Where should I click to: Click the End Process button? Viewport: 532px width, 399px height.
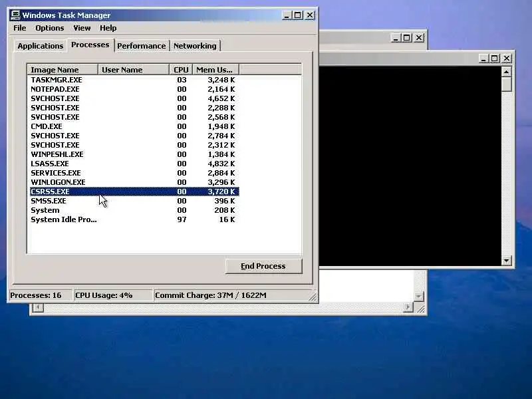[263, 267]
